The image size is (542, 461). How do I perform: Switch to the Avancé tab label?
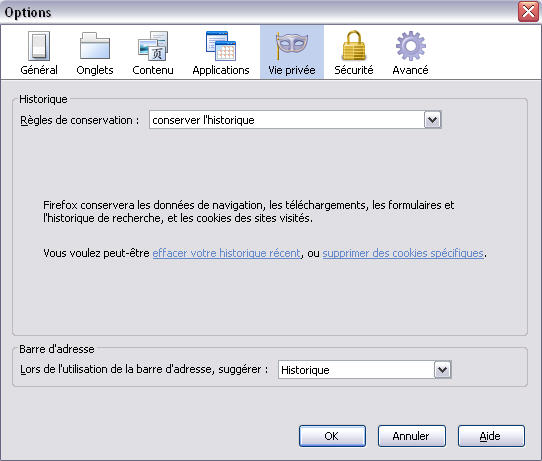click(410, 70)
